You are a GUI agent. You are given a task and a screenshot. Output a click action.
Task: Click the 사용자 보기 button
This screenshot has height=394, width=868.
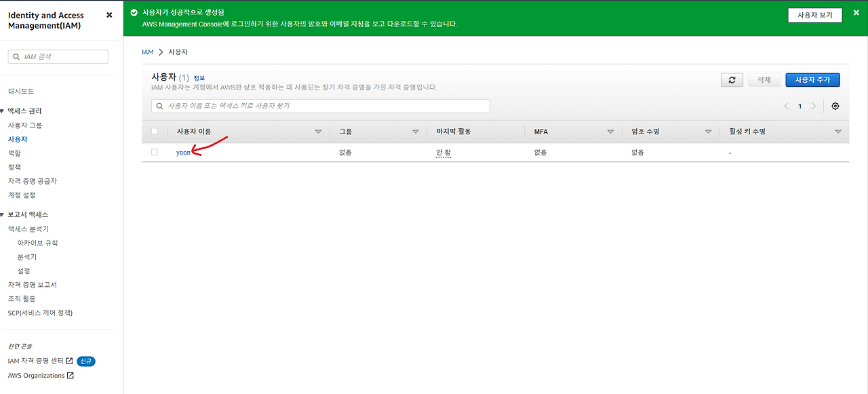click(815, 15)
